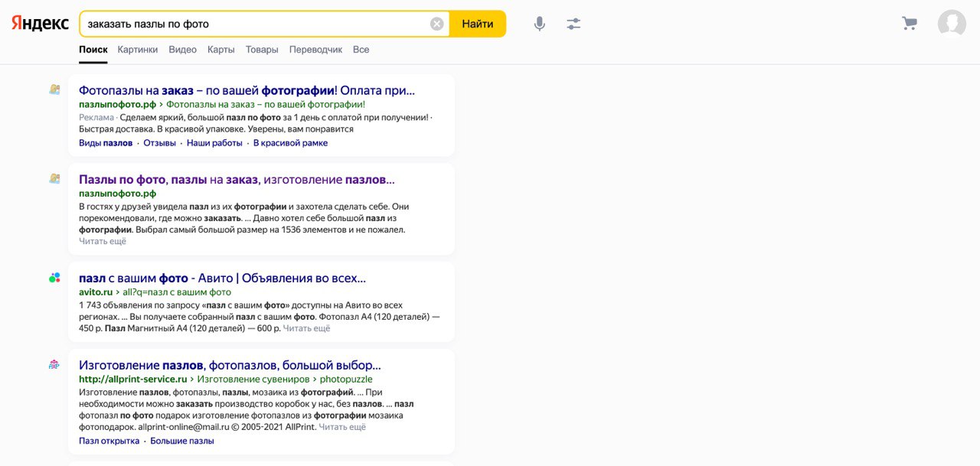
Task: Click the AllPrint favicon
Action: tap(54, 365)
